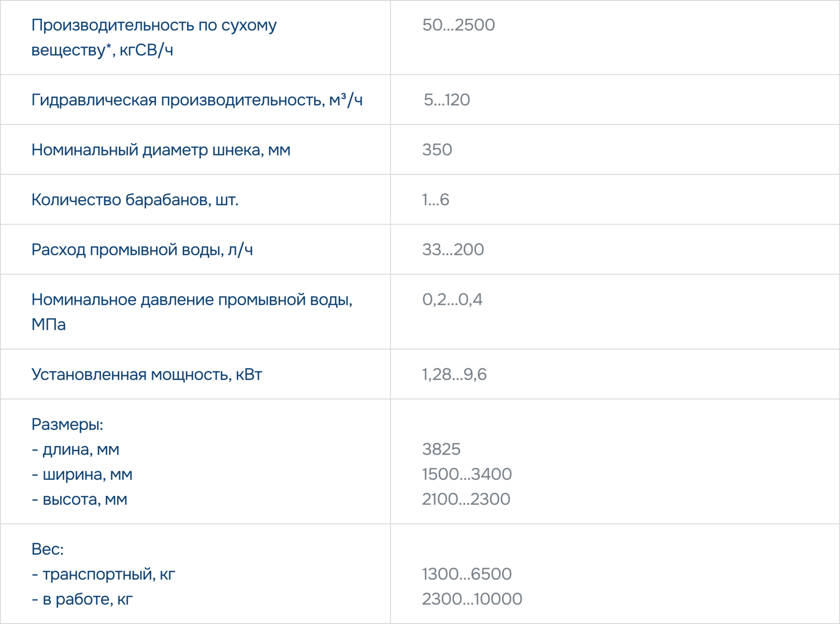Click the 'Количество барабанов, шт.' label
Viewport: 840px width, 624px height.
click(x=134, y=200)
